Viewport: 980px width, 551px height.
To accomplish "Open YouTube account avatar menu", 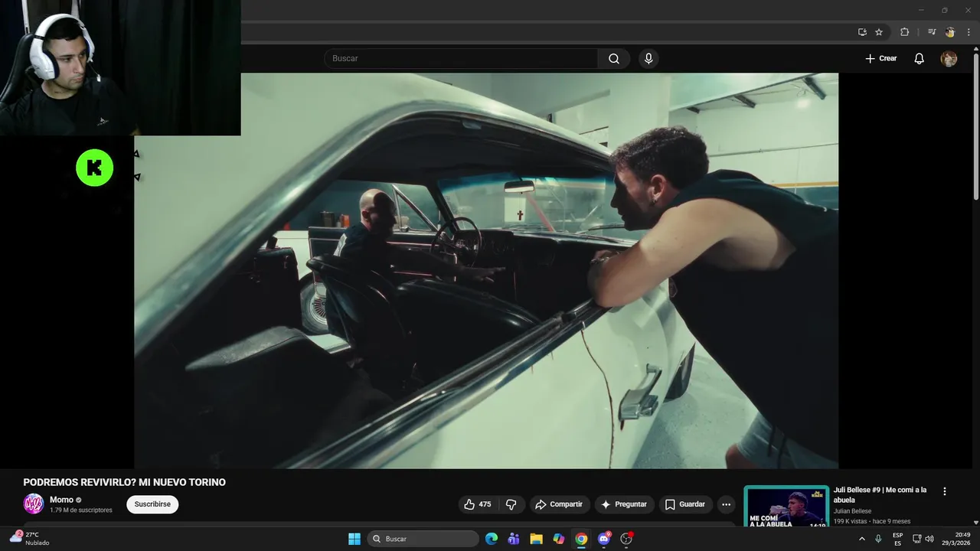I will (x=949, y=59).
